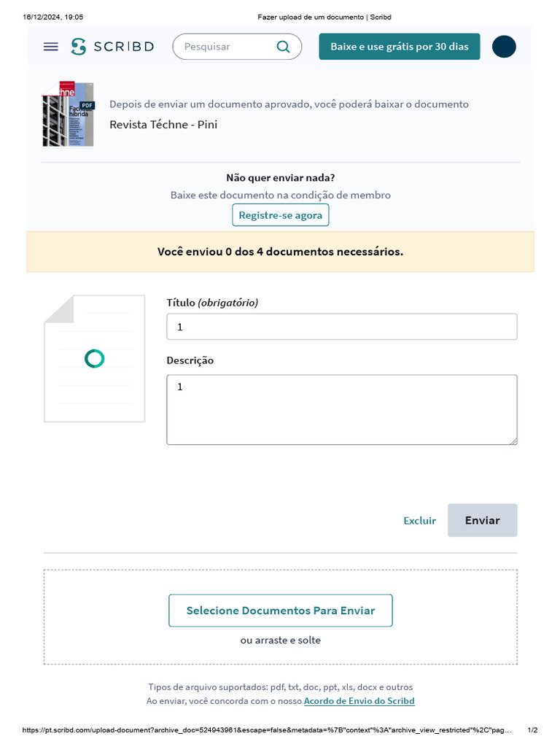Click the magnifying glass search icon

pyautogui.click(x=283, y=47)
